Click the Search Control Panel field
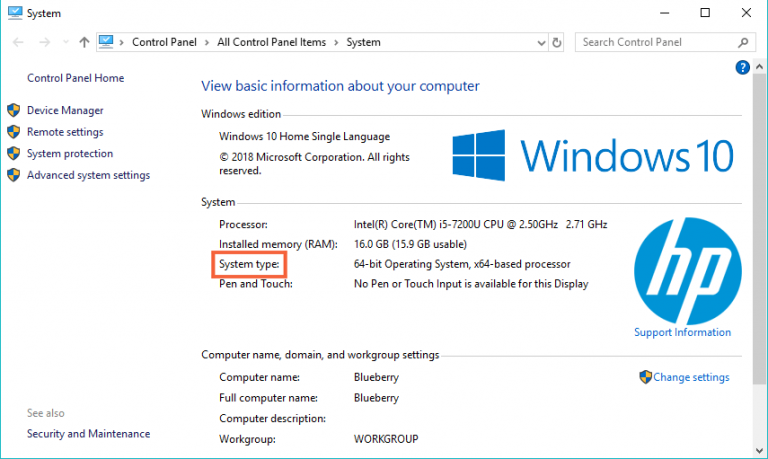This screenshot has width=768, height=459. pyautogui.click(x=655, y=43)
